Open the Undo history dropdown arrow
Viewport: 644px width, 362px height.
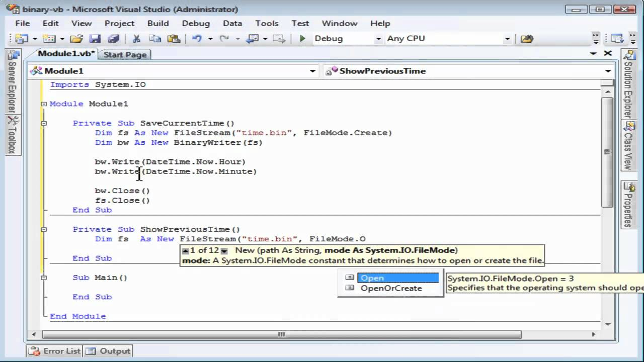(x=210, y=39)
